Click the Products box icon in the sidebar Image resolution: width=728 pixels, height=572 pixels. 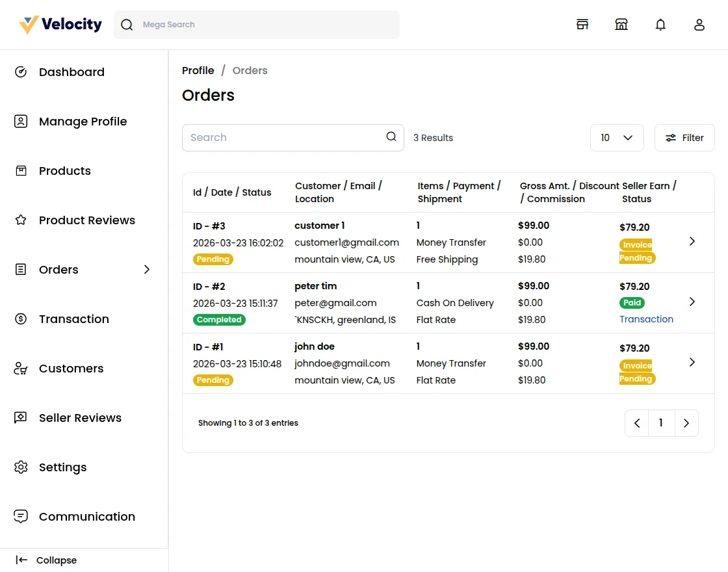coord(20,170)
